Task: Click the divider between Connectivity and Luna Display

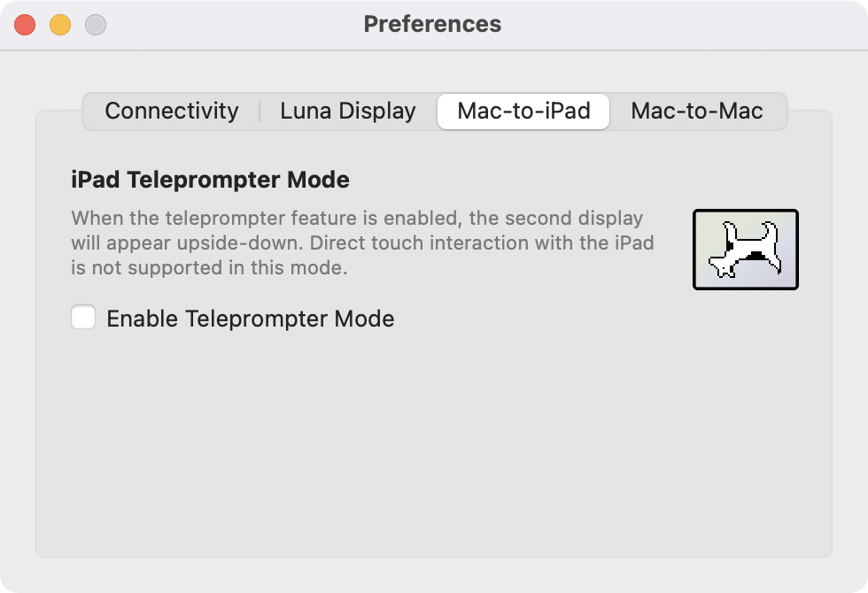Action: pos(260,112)
